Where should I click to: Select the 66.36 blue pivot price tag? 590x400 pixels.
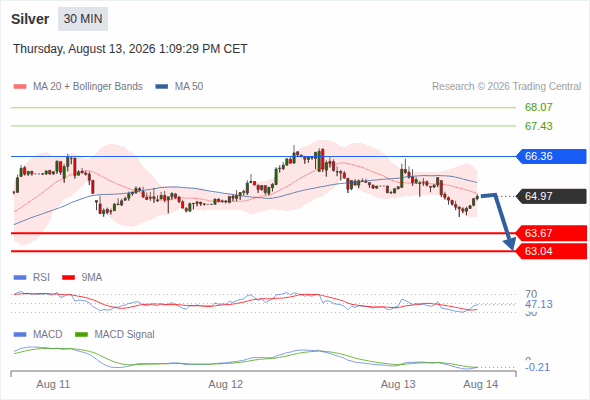point(551,156)
